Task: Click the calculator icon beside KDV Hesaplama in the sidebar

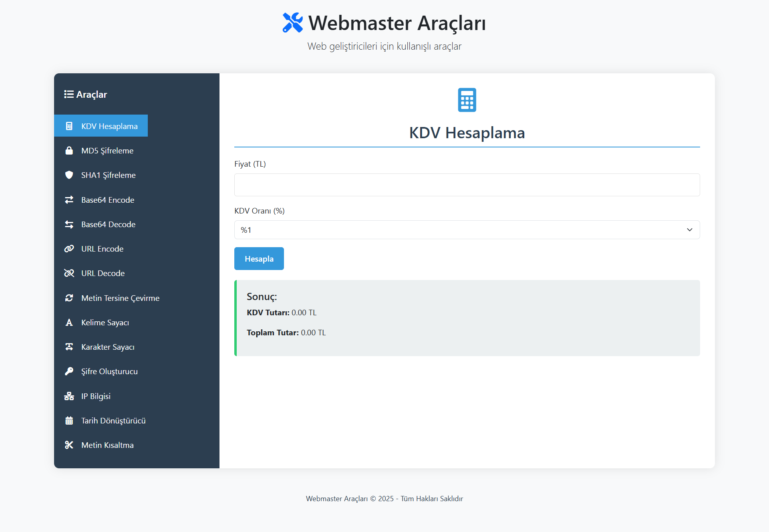Action: (69, 126)
